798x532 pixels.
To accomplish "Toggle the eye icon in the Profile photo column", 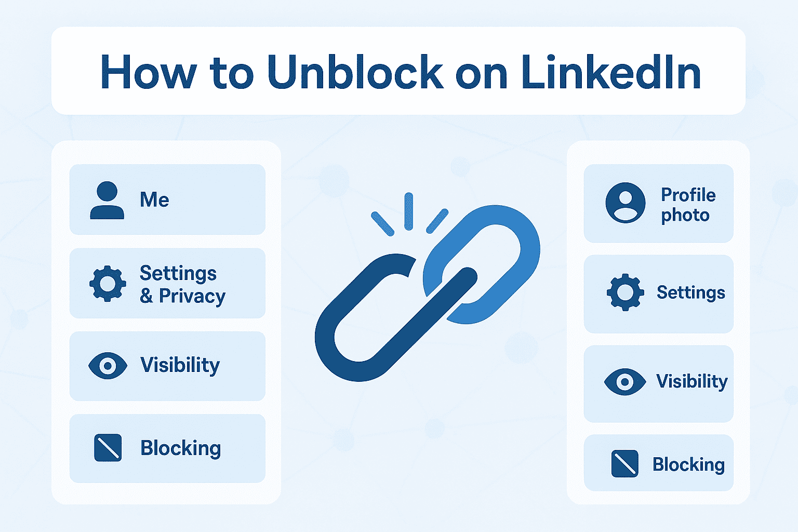I will tap(625, 382).
